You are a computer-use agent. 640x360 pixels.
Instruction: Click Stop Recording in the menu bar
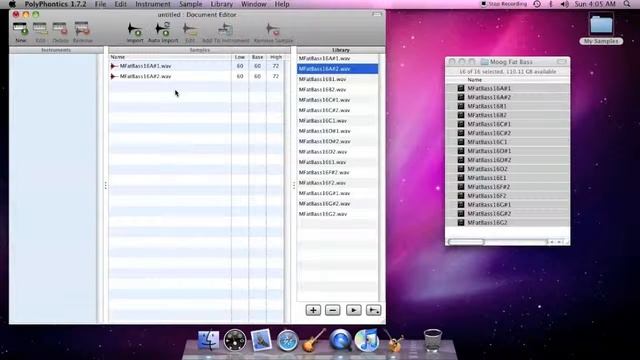[x=504, y=4]
